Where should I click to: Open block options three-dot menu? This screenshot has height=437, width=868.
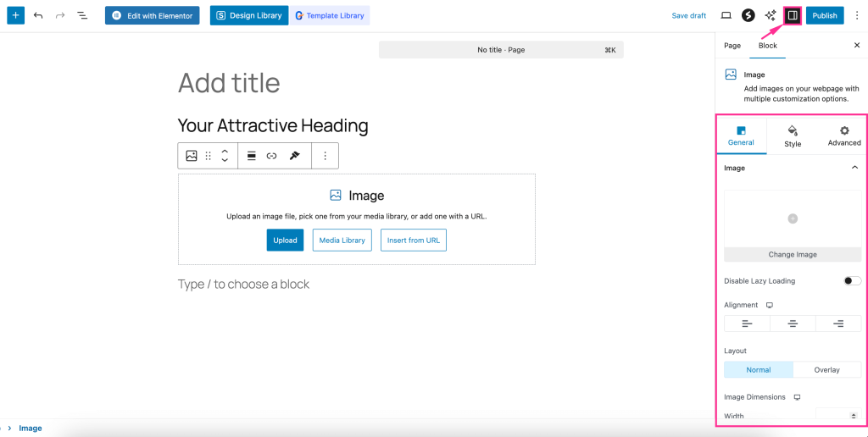click(325, 156)
